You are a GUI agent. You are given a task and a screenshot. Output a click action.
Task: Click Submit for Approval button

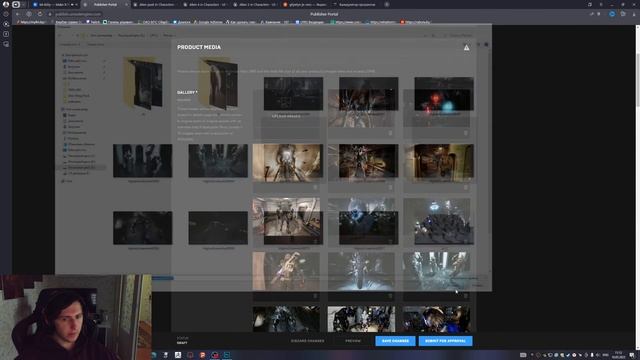[445, 341]
